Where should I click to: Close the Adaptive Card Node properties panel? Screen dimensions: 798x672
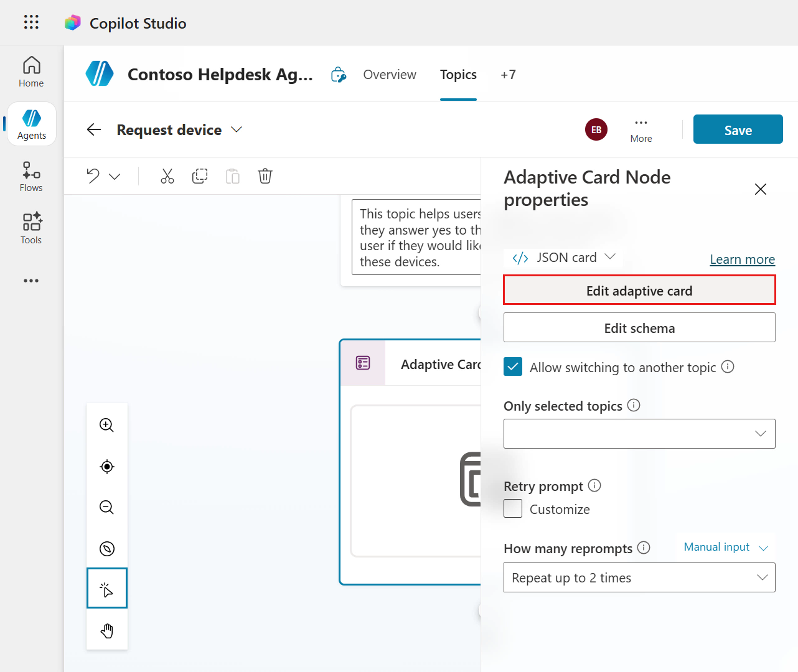760,189
